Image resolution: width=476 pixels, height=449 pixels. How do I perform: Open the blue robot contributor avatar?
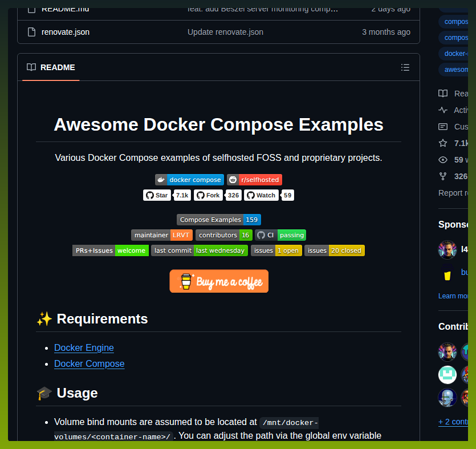click(x=447, y=398)
